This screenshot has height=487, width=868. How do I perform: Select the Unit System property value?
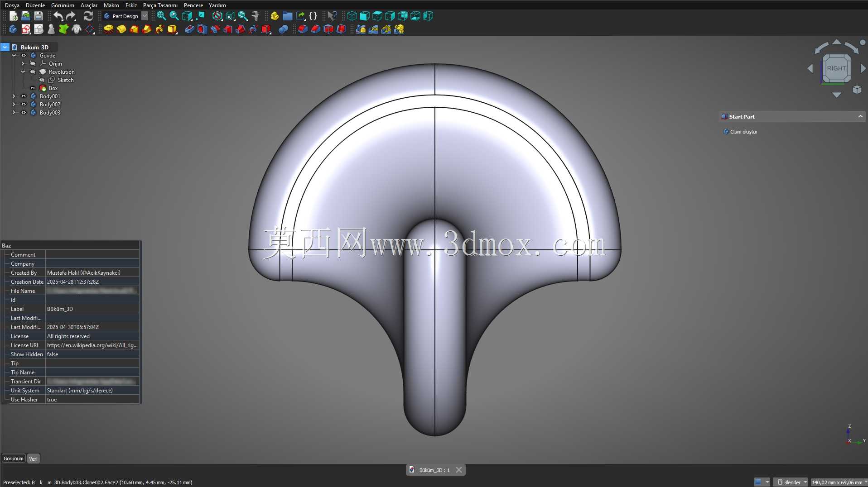coord(92,391)
